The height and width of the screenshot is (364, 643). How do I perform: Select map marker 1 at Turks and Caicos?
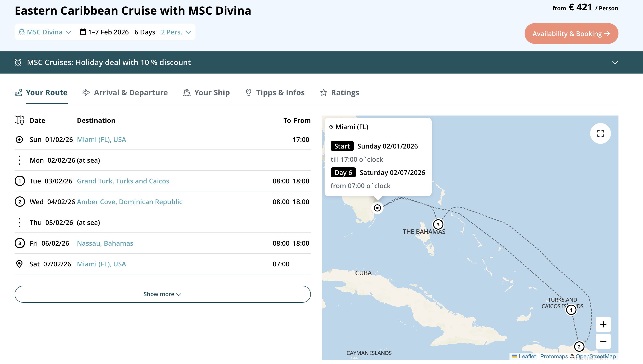tap(571, 310)
